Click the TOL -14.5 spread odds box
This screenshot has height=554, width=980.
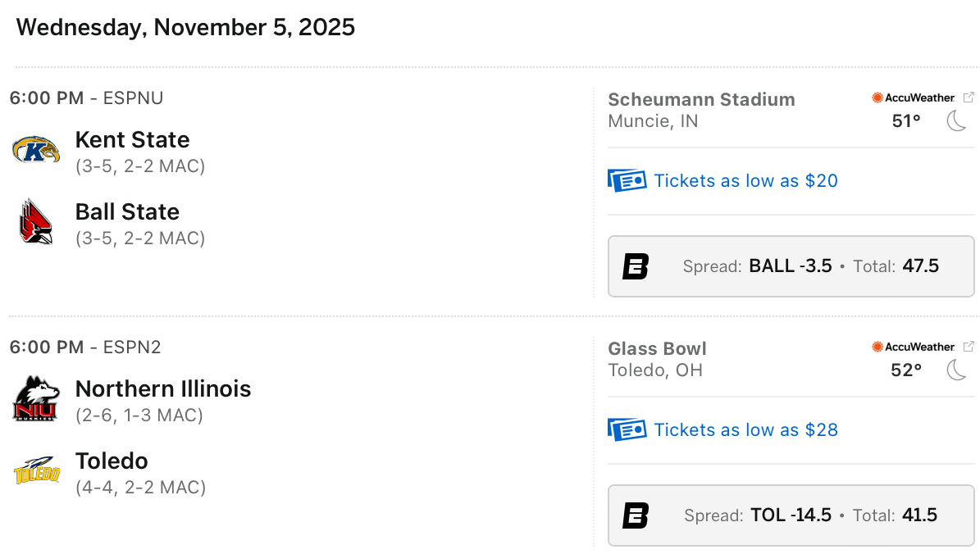[791, 515]
